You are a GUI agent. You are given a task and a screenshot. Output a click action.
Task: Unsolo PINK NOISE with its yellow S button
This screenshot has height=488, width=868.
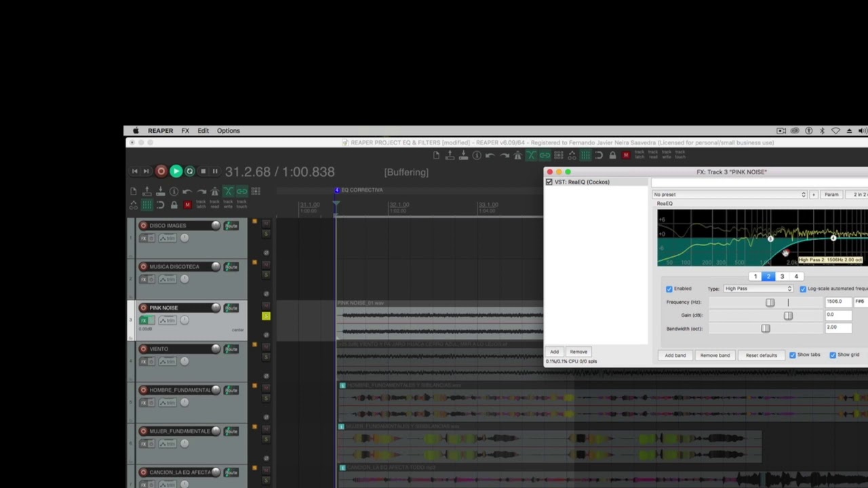tap(266, 316)
